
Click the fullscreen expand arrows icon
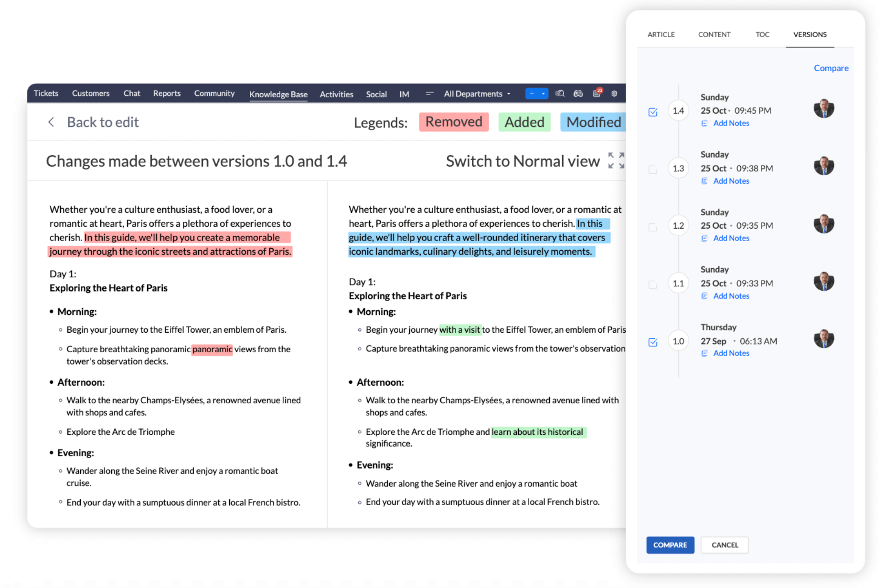tap(616, 161)
